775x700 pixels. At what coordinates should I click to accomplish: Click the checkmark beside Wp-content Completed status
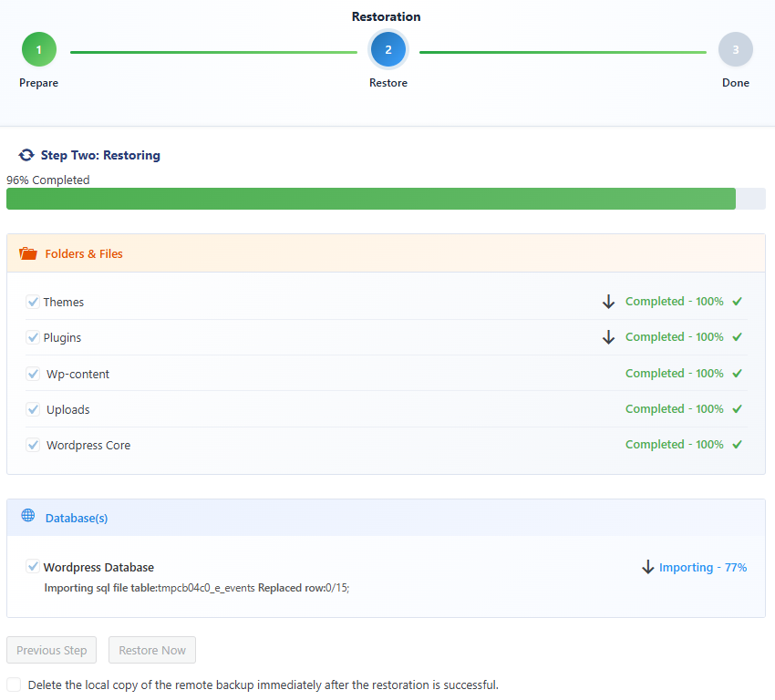point(736,373)
